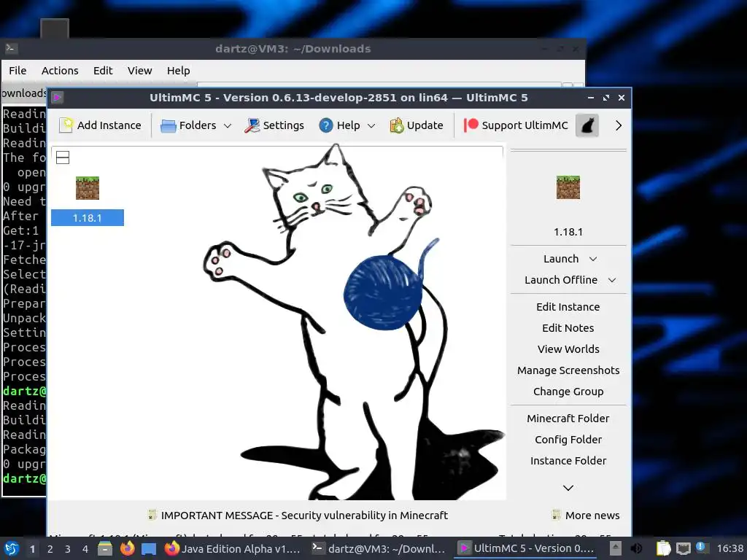This screenshot has width=747, height=560.
Task: Click network status tray icon
Action: (x=683, y=548)
